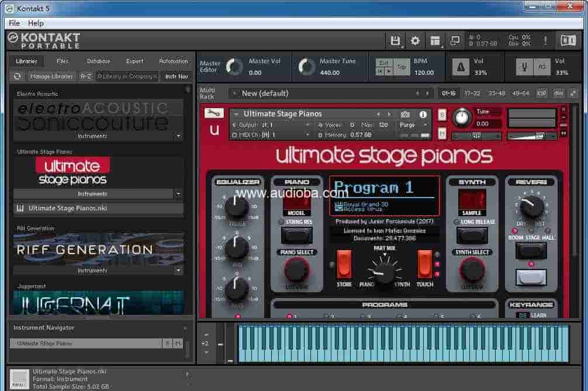
Task: Open the File menu
Action: click(14, 23)
